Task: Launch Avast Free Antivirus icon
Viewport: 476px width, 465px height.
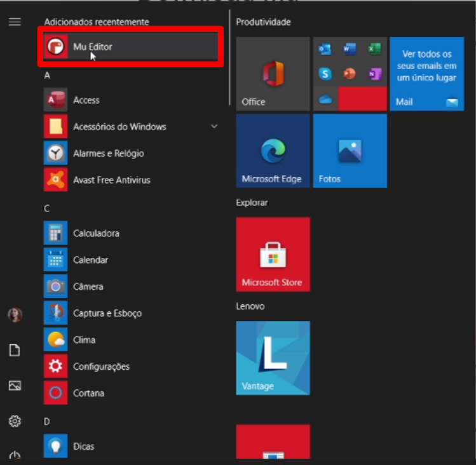Action: coord(55,180)
